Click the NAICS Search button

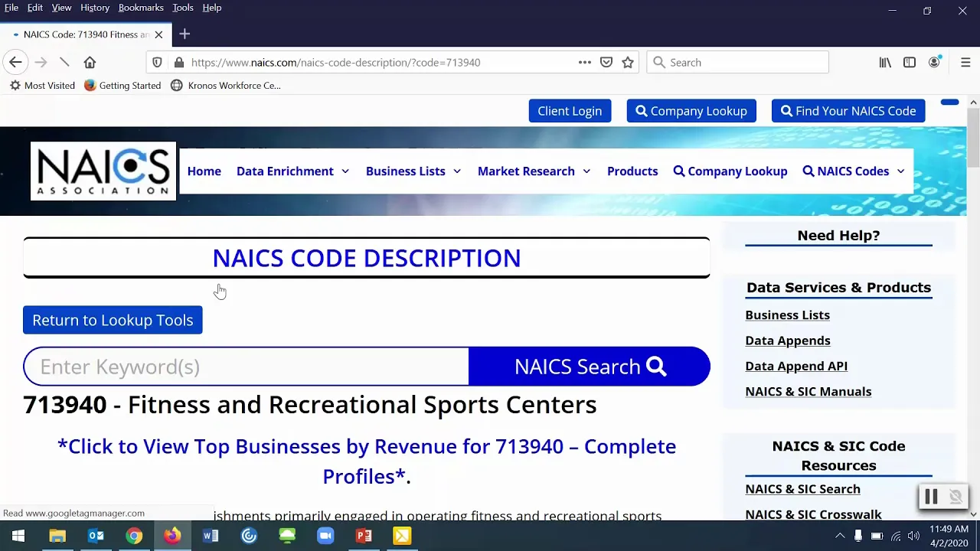[x=590, y=367]
